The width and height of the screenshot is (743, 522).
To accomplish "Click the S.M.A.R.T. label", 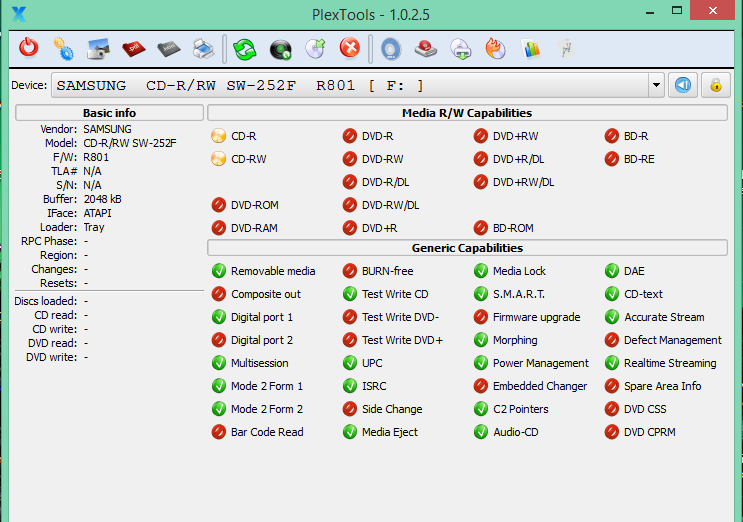I will [519, 294].
